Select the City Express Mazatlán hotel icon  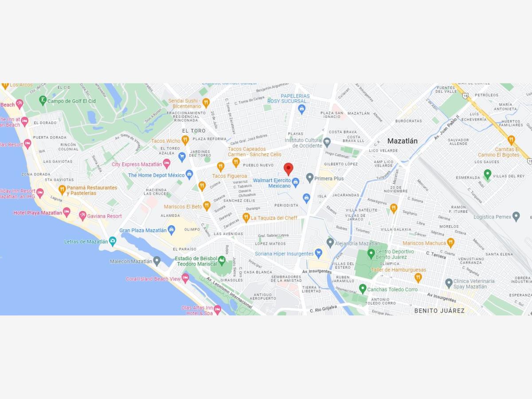coord(167,164)
